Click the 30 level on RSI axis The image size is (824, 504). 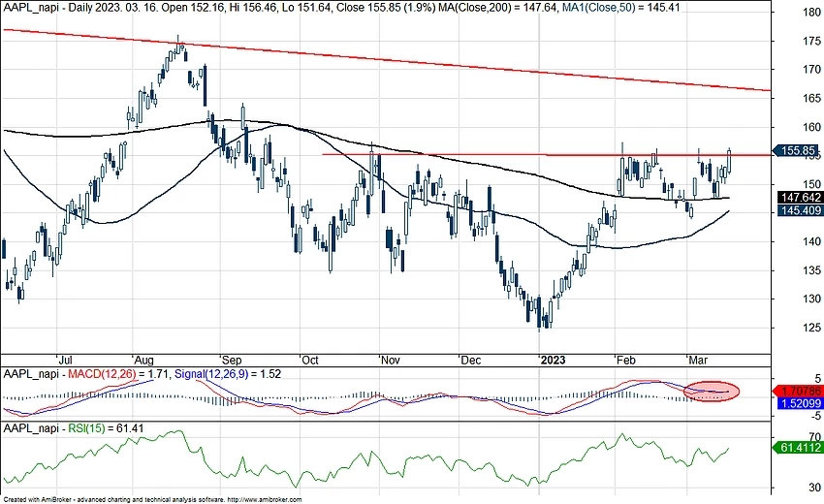pos(815,488)
